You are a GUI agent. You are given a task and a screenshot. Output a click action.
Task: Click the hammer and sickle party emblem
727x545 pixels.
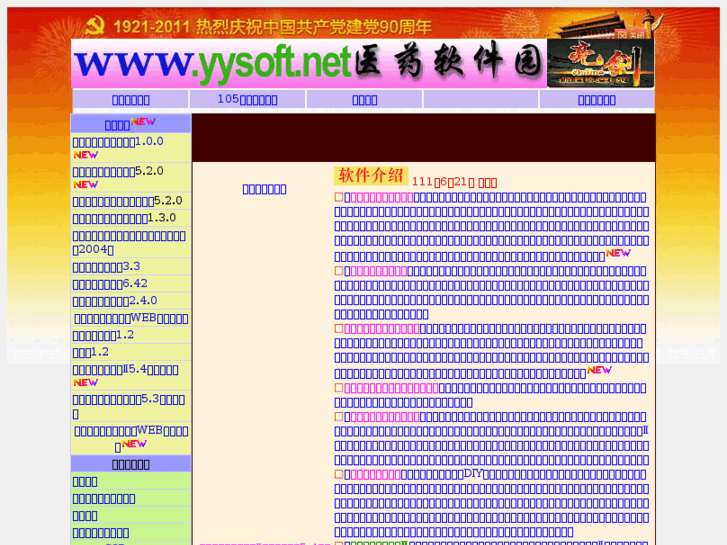click(95, 26)
